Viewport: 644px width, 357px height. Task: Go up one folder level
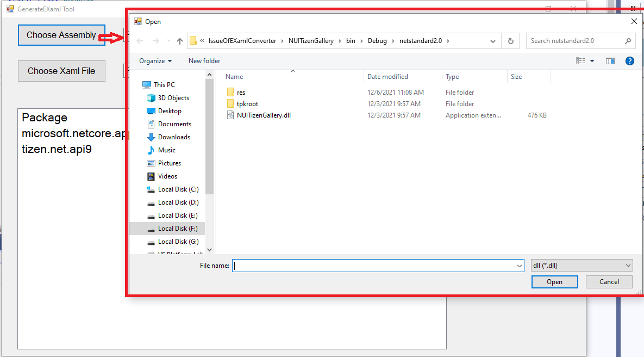179,41
